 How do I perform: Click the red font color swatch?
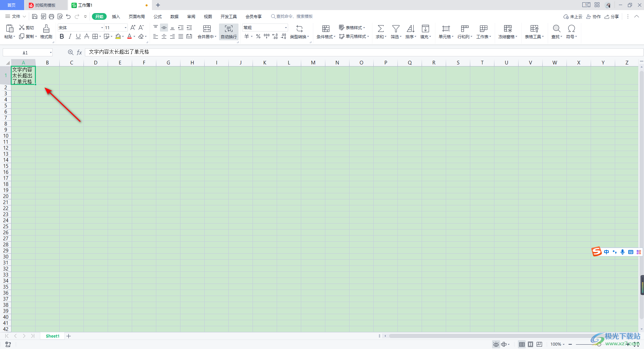click(x=129, y=36)
